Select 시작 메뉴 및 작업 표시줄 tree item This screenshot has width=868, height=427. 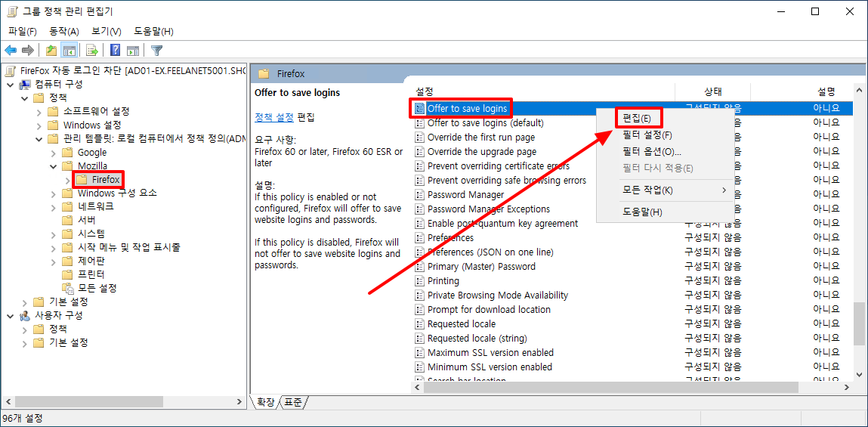[x=128, y=247]
